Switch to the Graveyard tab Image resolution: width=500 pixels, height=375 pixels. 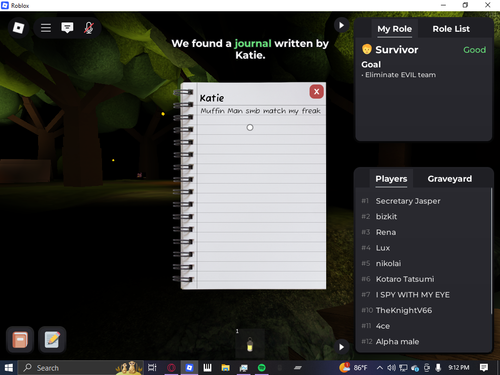450,179
